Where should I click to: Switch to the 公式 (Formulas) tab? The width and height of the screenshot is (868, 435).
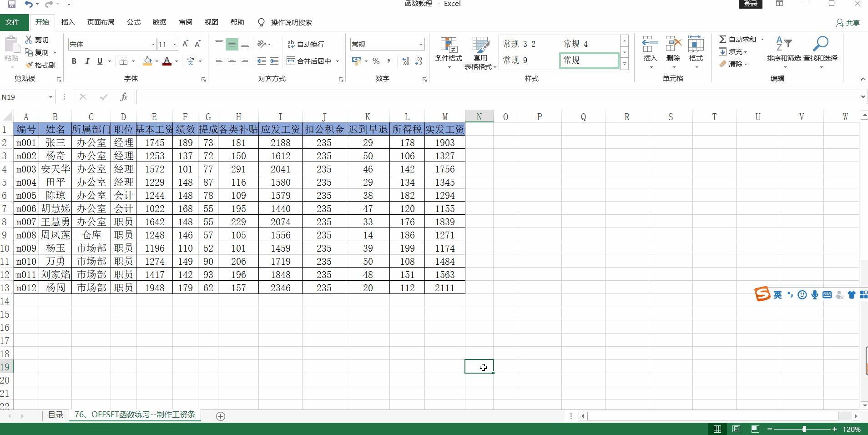134,22
